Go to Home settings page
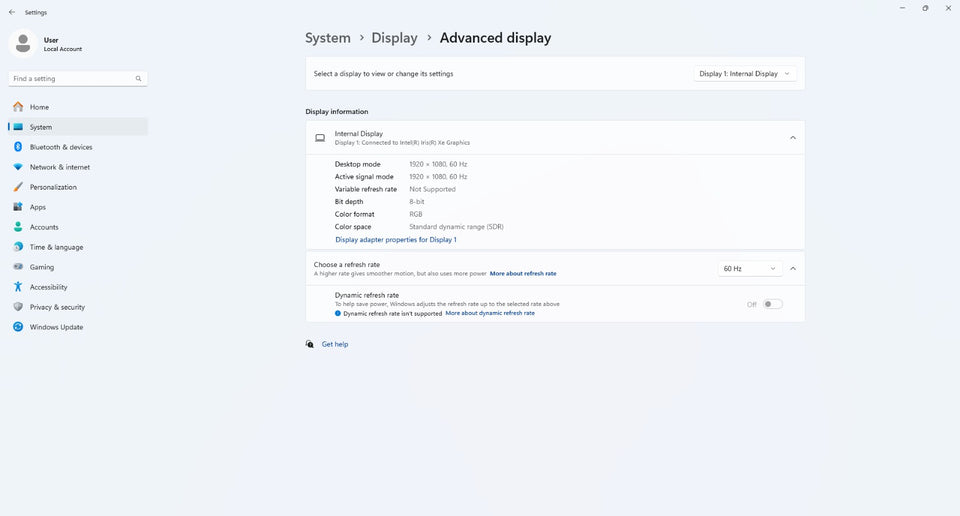 (x=78, y=107)
